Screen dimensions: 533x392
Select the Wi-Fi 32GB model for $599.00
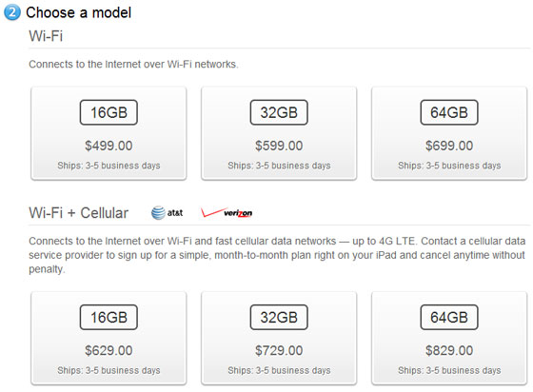[x=279, y=133]
